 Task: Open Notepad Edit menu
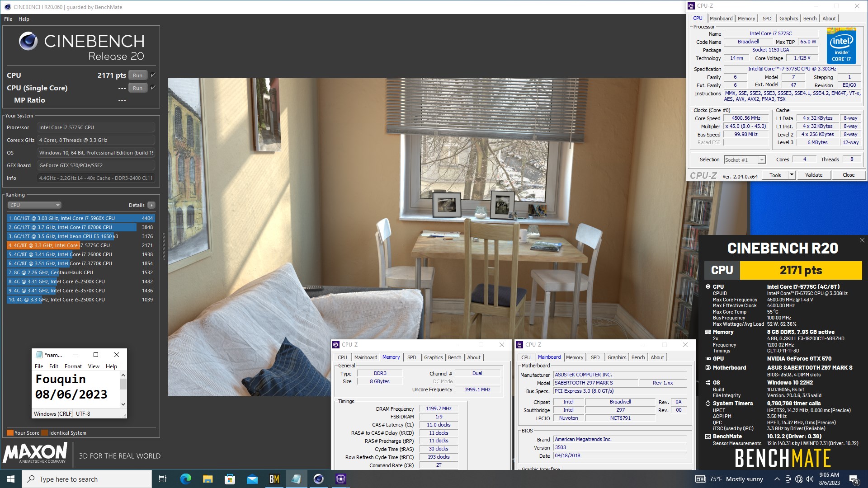(54, 366)
